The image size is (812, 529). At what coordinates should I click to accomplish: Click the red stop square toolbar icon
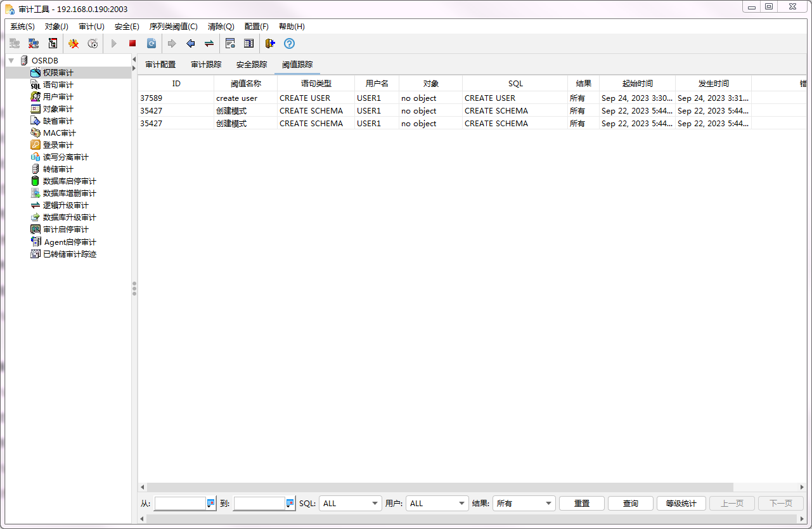[132, 44]
